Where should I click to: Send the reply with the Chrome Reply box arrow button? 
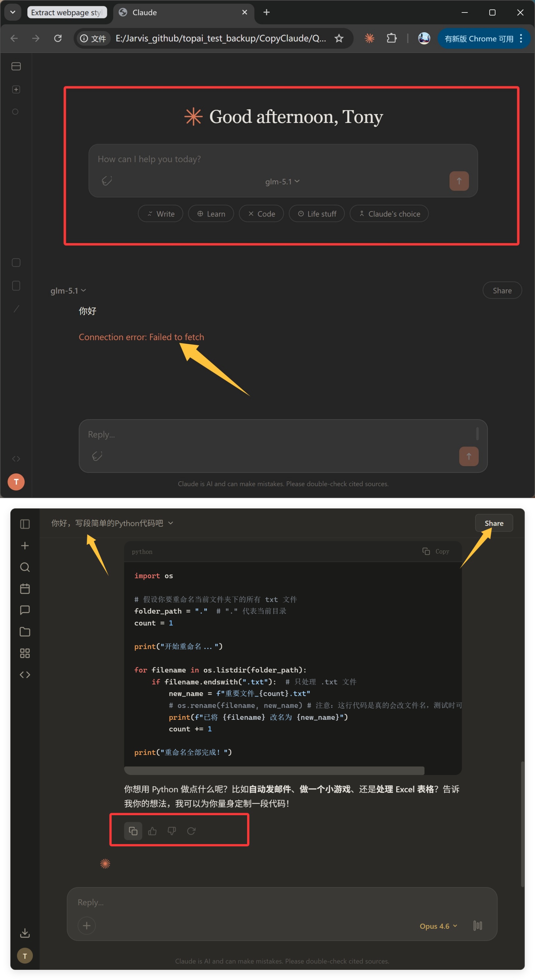pyautogui.click(x=469, y=456)
